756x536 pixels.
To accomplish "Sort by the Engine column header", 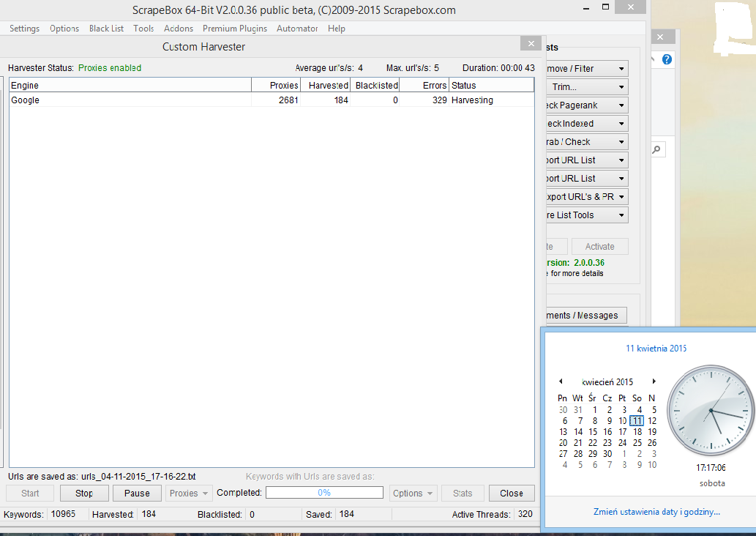I will pos(130,86).
